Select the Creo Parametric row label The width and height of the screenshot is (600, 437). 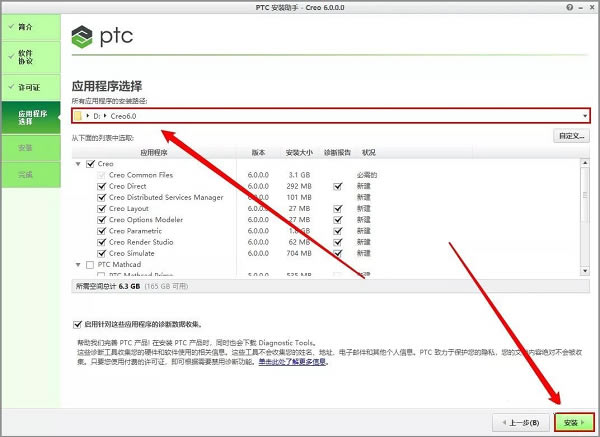point(135,231)
